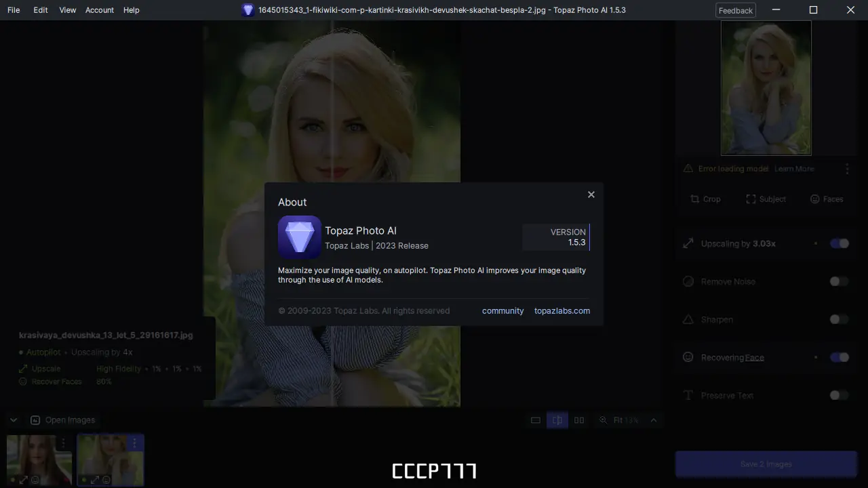Open the Help menu

click(x=132, y=10)
